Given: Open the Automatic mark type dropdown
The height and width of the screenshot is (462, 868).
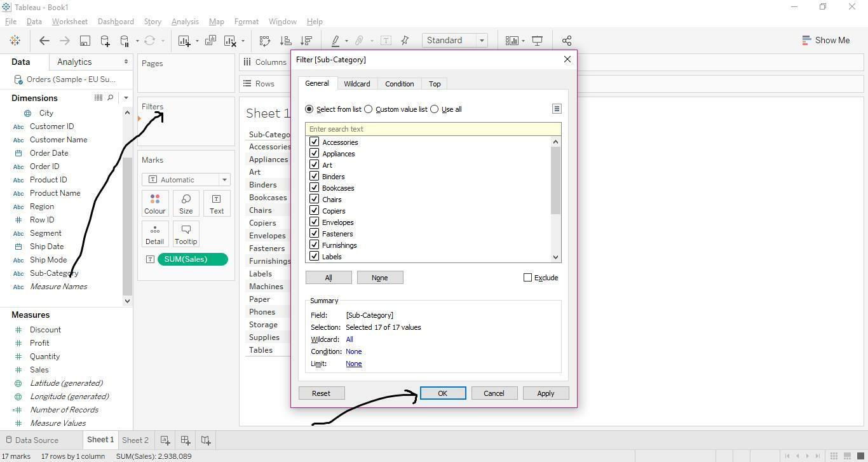Looking at the screenshot, I should coord(224,179).
